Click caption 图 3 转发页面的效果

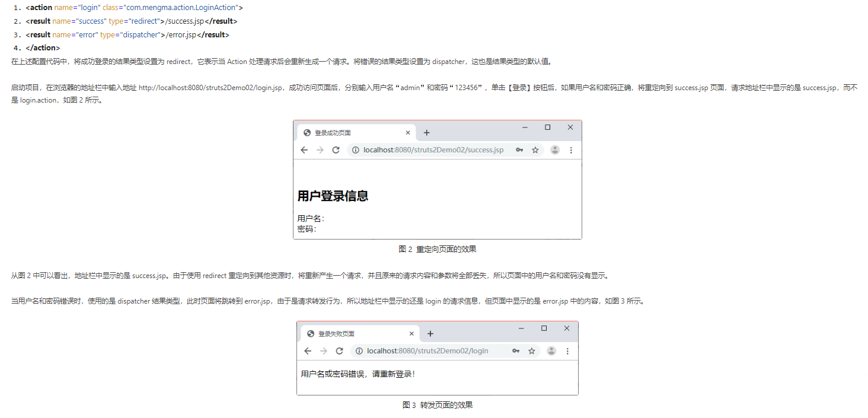coord(438,405)
